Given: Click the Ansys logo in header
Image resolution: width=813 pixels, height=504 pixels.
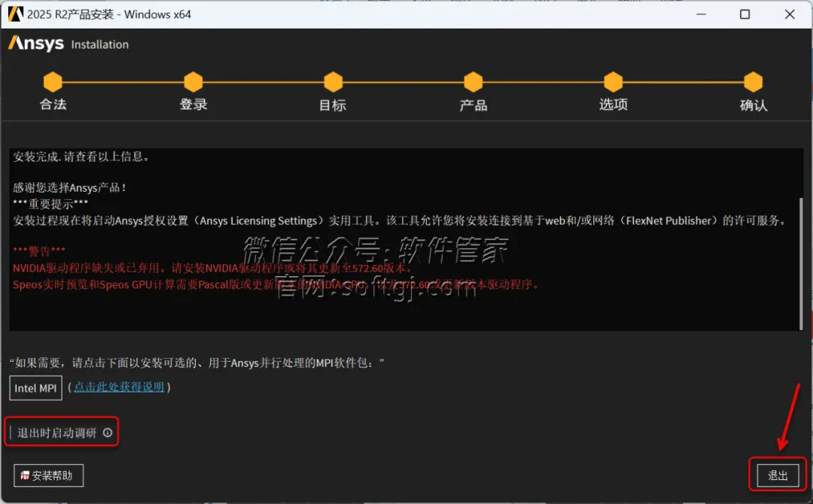Looking at the screenshot, I should 36,44.
